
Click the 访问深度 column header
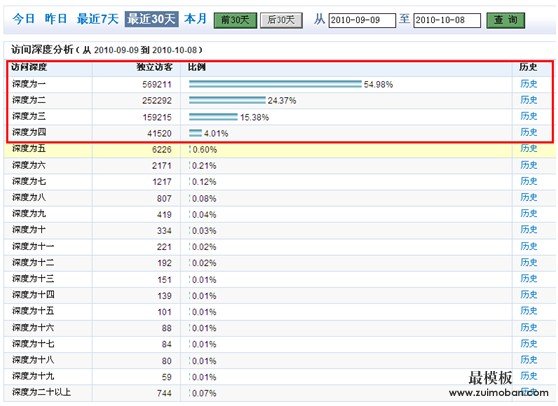click(x=29, y=67)
